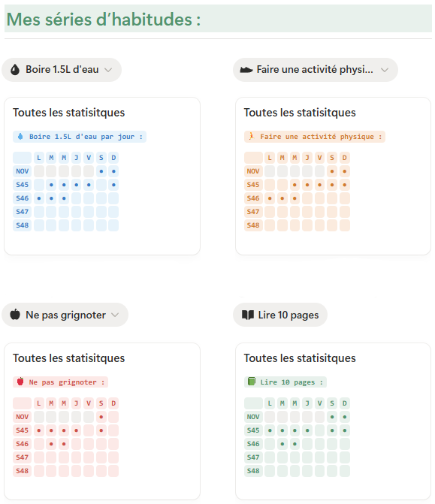Click the red apple emoji in Ne pas grignoter label
435x504 pixels.
20,382
